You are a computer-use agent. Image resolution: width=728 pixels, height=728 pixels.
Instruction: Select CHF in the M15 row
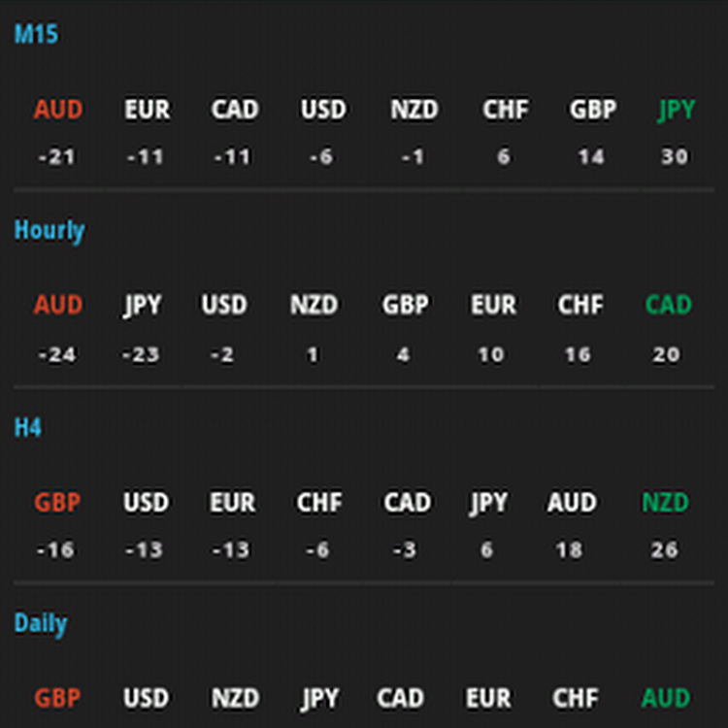coord(505,111)
